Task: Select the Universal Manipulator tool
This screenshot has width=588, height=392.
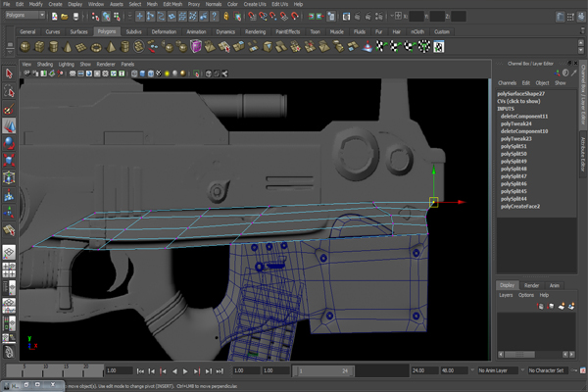Action: 9,177
